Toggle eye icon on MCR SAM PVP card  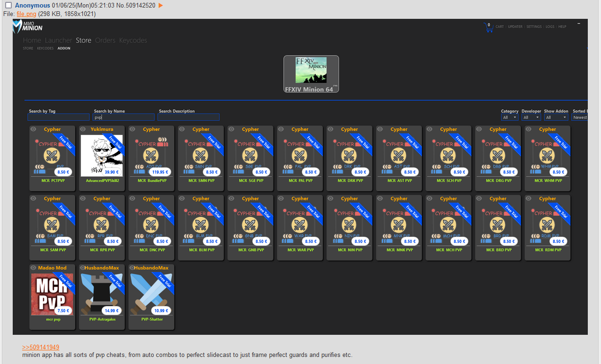coord(33,198)
